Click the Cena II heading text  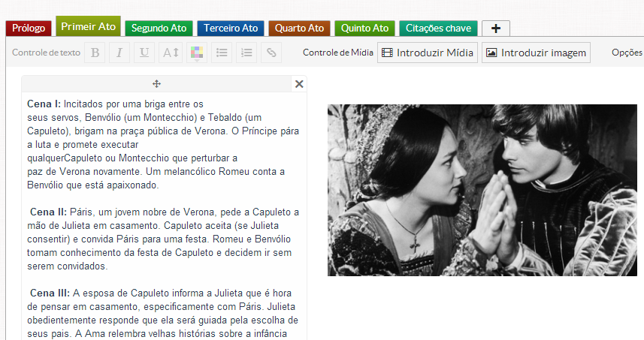tap(48, 212)
